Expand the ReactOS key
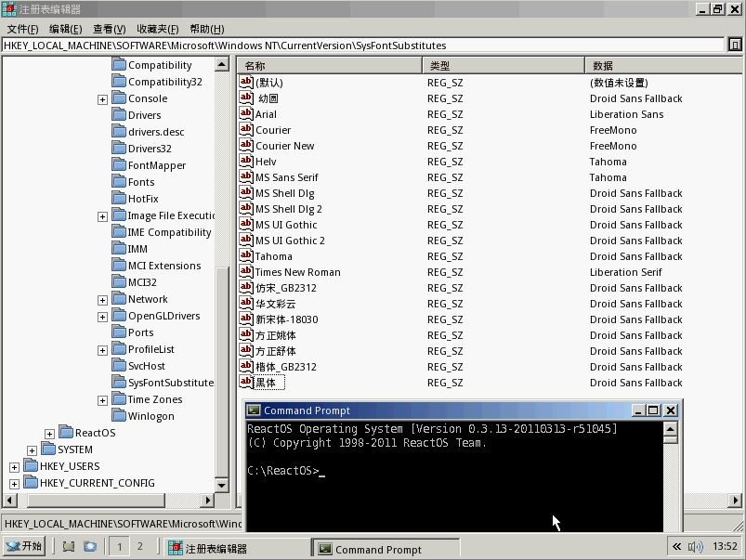 [49, 434]
